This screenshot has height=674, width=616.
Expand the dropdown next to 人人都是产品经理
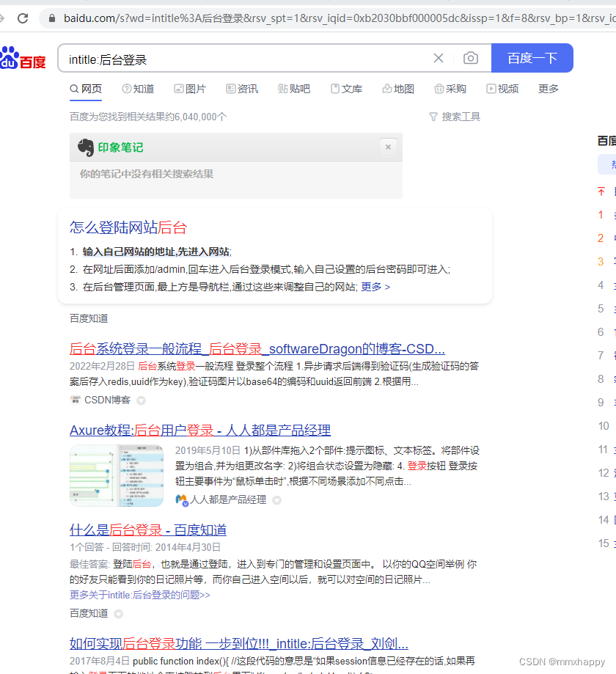pyautogui.click(x=277, y=500)
